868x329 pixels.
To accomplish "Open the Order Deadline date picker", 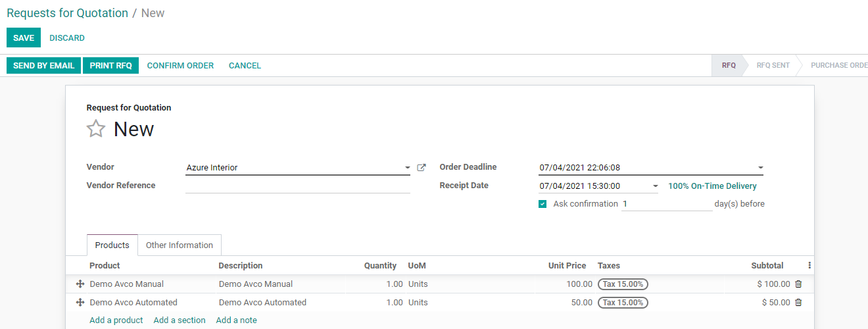I will click(x=760, y=168).
